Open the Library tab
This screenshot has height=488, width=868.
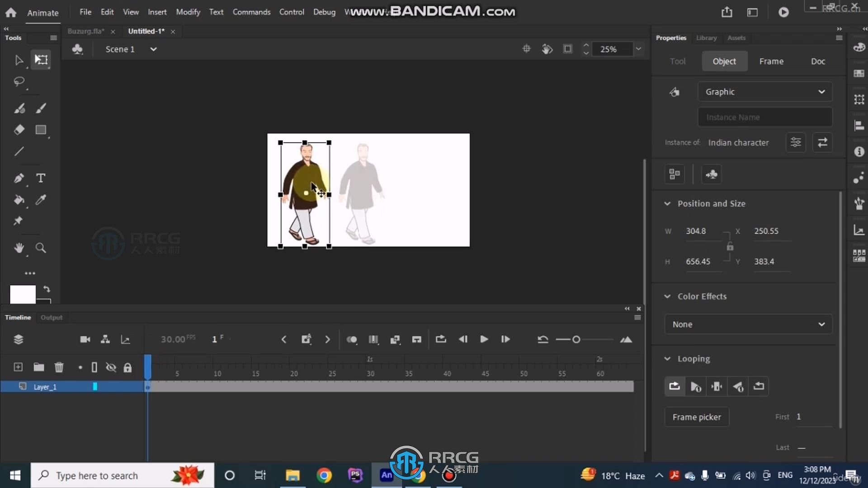click(706, 38)
